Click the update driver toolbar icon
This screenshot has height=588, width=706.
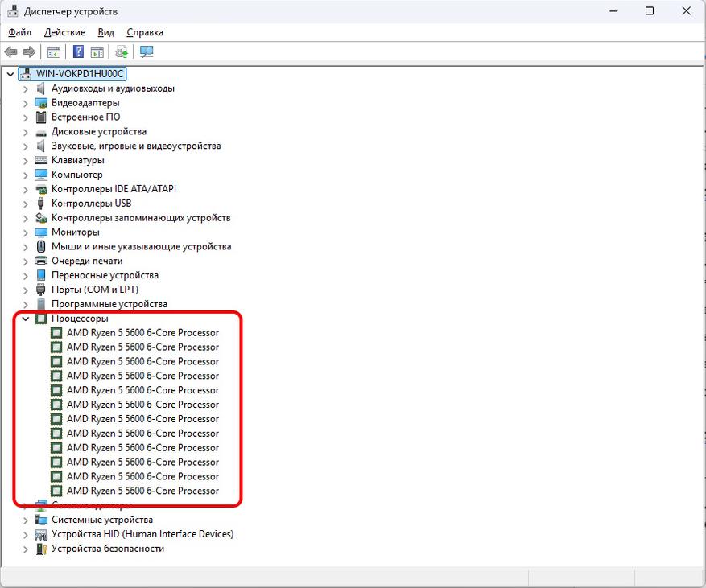click(x=122, y=51)
